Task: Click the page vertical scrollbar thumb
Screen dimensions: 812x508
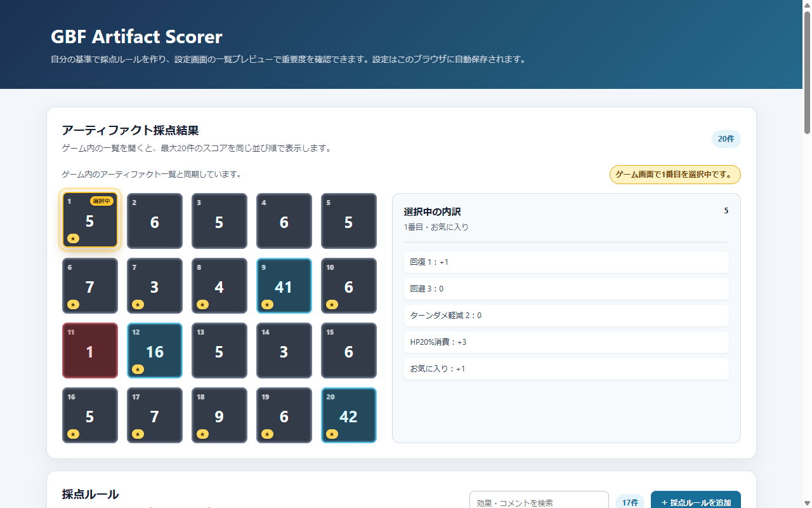Action: click(x=807, y=72)
